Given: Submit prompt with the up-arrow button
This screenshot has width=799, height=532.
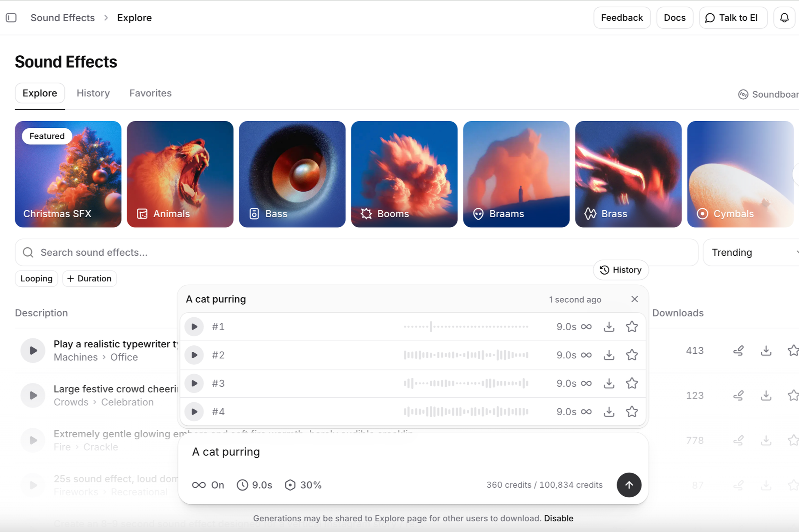Looking at the screenshot, I should point(628,485).
